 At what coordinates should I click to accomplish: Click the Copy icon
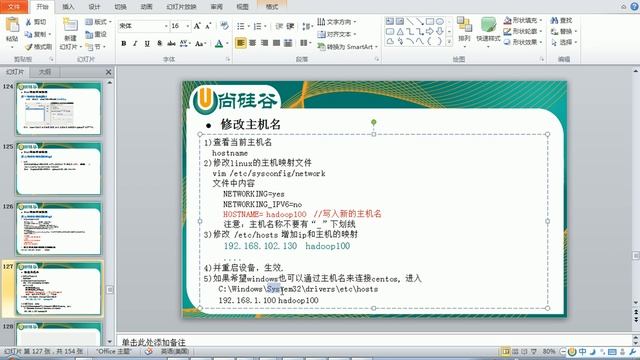pos(29,34)
